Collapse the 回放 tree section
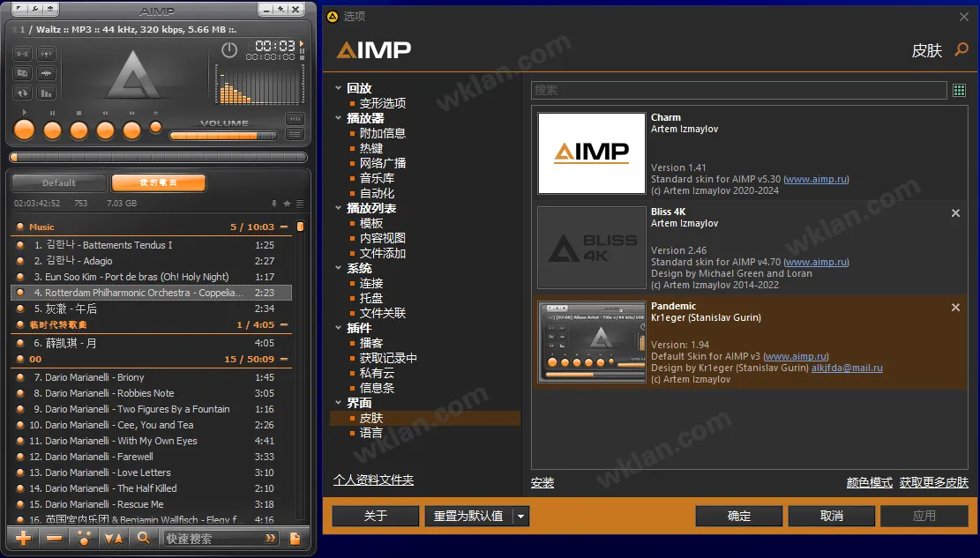Screen dimensions: 980x558 pyautogui.click(x=338, y=88)
